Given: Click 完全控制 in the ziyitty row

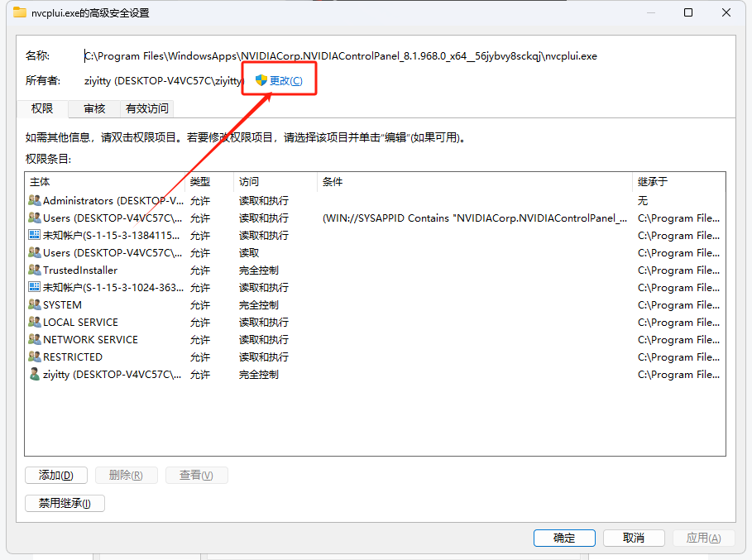Looking at the screenshot, I should tap(259, 375).
